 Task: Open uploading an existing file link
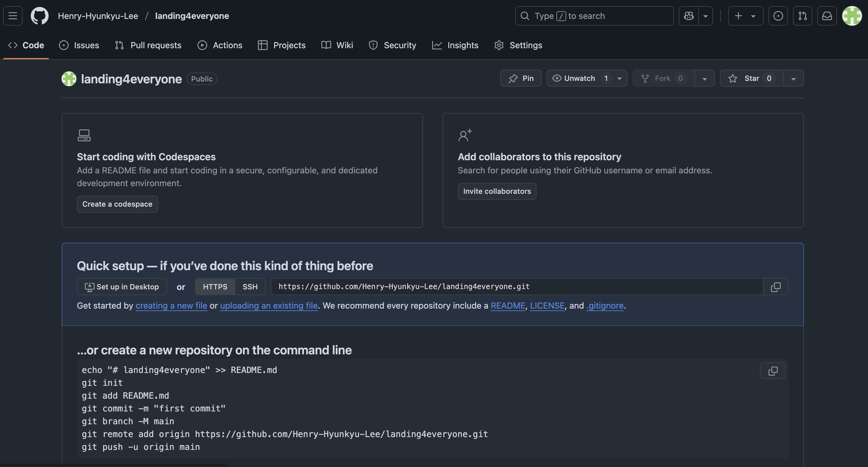tap(269, 306)
